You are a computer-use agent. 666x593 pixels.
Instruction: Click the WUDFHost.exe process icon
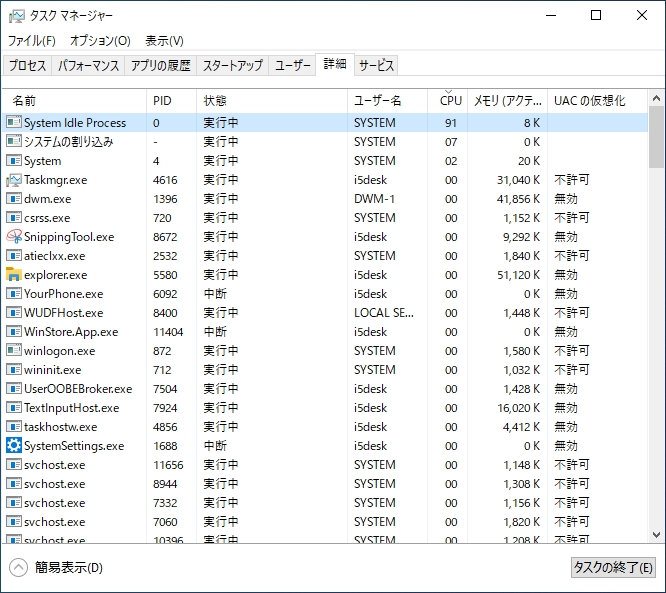click(x=14, y=313)
